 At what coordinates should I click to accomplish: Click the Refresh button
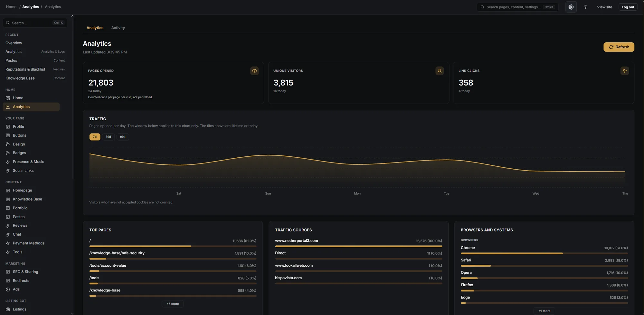click(619, 47)
